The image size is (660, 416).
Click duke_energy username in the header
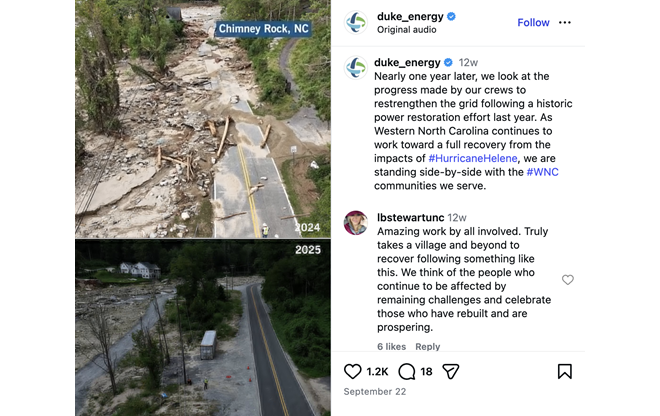(410, 16)
